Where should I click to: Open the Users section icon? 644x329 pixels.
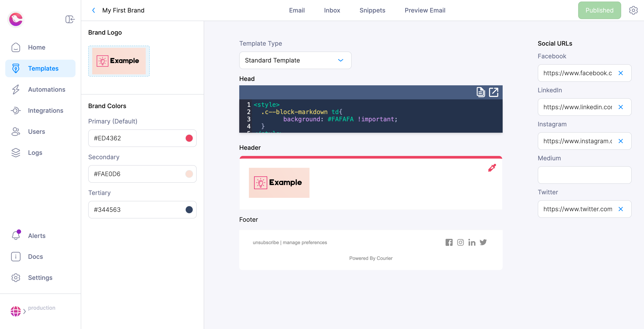16,131
